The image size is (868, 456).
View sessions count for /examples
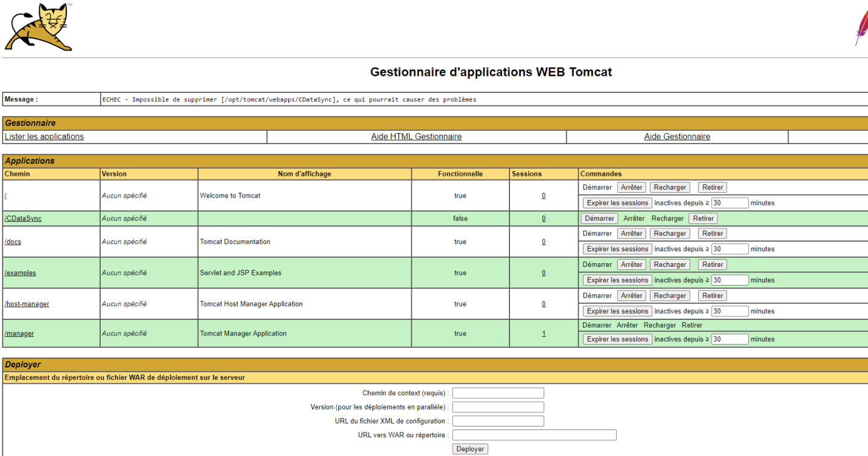tap(544, 273)
